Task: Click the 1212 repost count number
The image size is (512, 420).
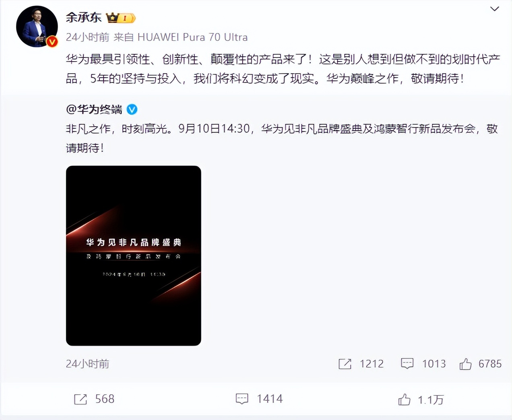Action: point(372,364)
